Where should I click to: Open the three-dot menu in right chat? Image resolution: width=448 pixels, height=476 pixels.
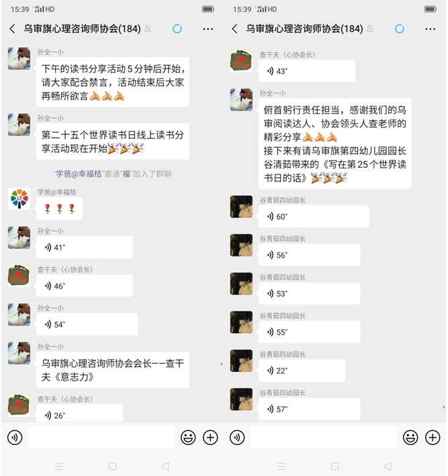coord(431,29)
